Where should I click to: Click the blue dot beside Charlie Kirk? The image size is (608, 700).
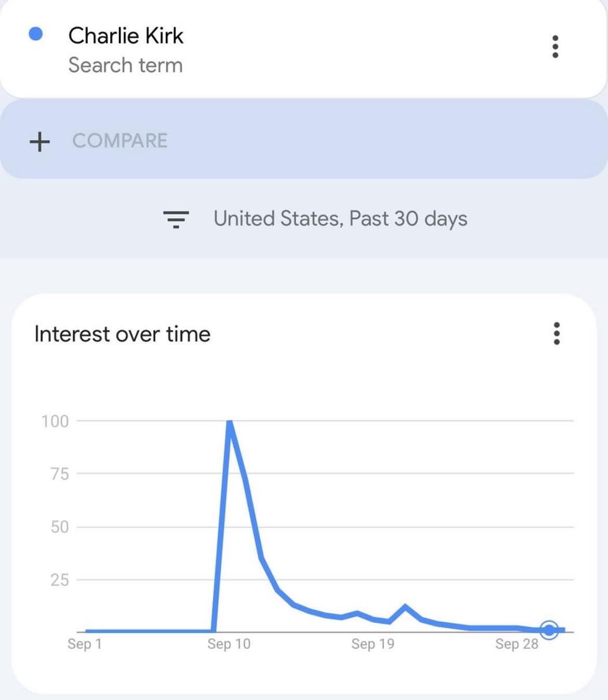[36, 34]
